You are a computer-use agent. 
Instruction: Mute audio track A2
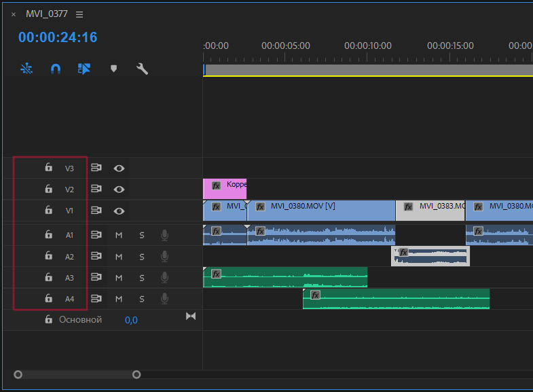119,257
